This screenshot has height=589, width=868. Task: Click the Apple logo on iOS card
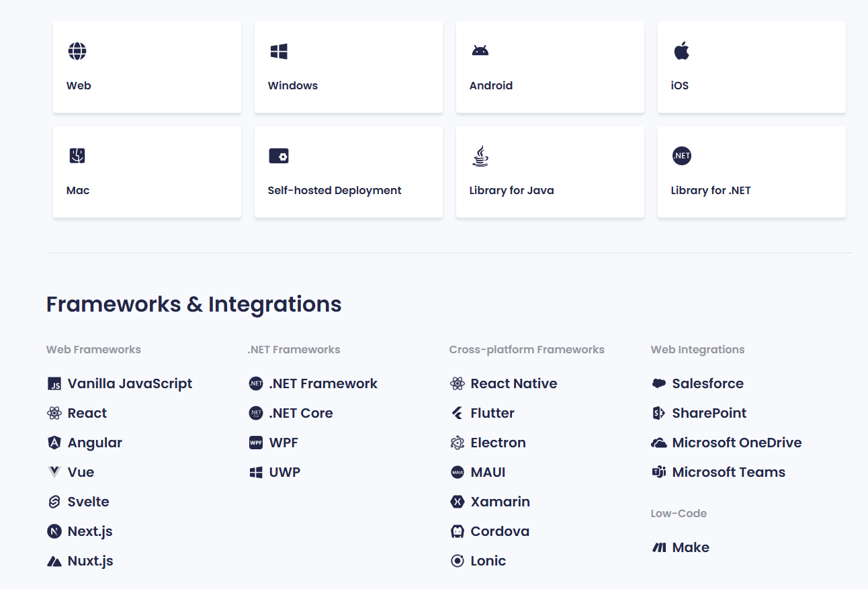tap(682, 50)
